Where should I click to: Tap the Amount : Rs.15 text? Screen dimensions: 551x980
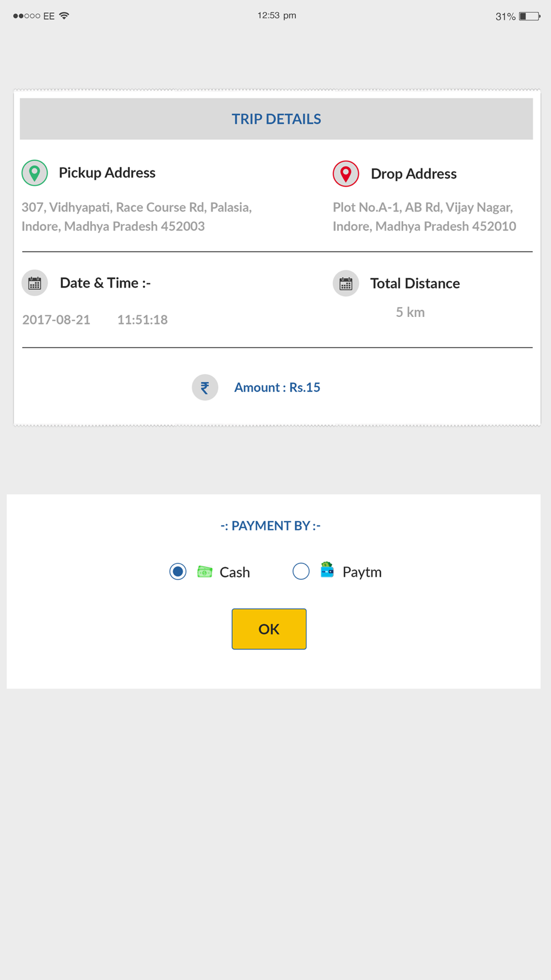[x=277, y=387]
